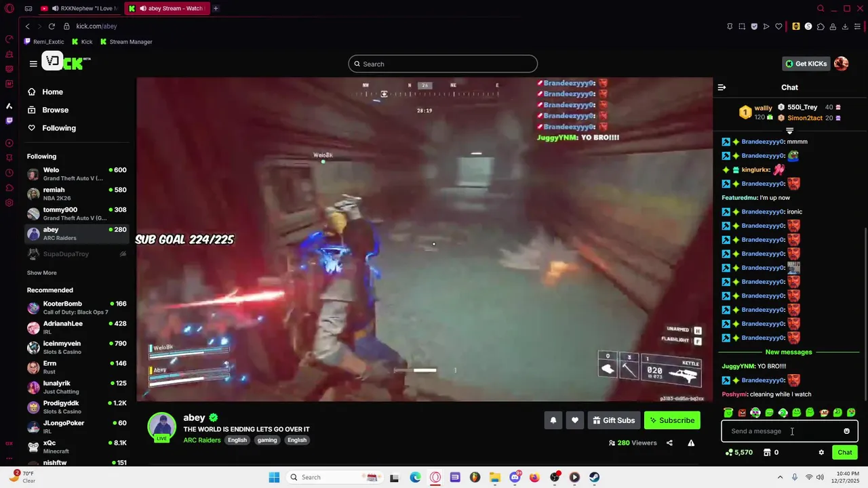
Task: Collapse the chat panel using arrow icon
Action: [x=722, y=87]
